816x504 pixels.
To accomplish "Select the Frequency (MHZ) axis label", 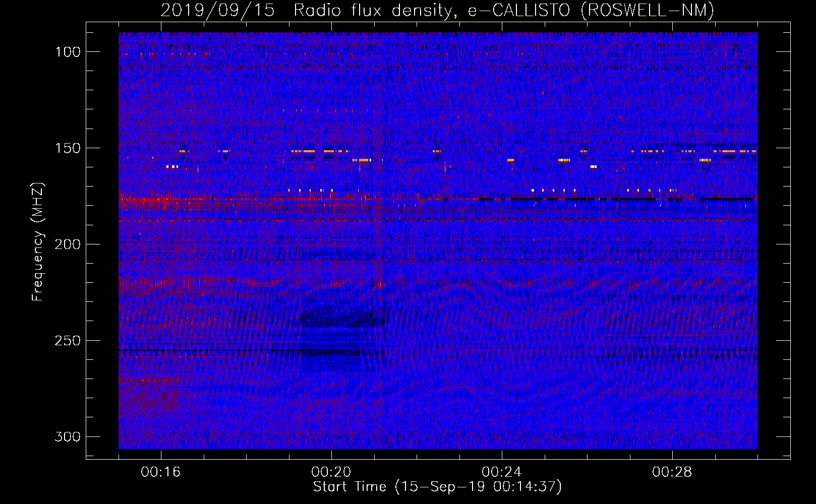I will pos(38,242).
